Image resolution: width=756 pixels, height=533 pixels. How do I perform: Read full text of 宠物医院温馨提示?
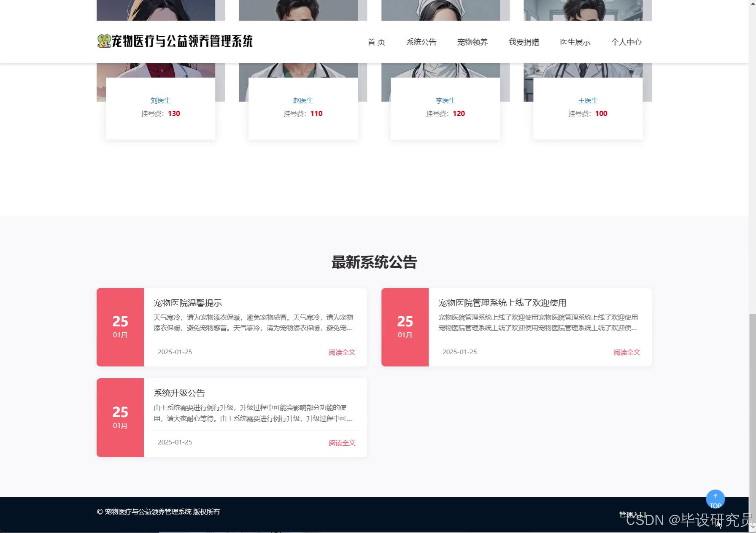342,352
